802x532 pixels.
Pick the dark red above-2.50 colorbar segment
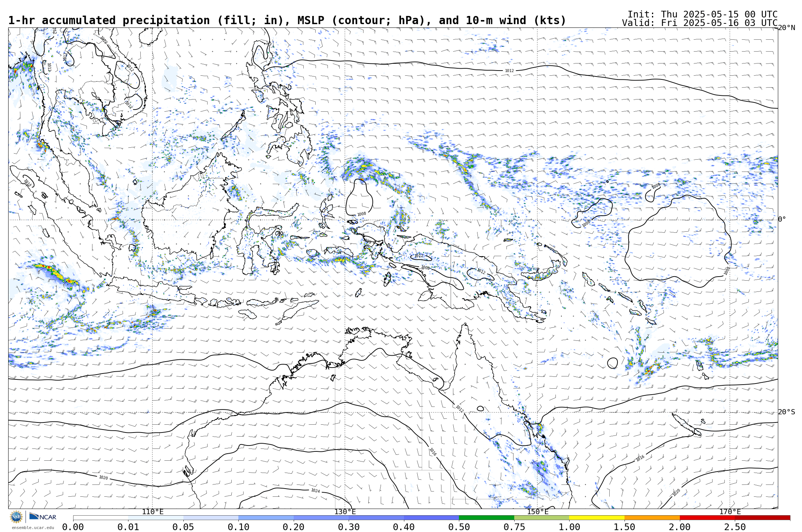(x=763, y=518)
